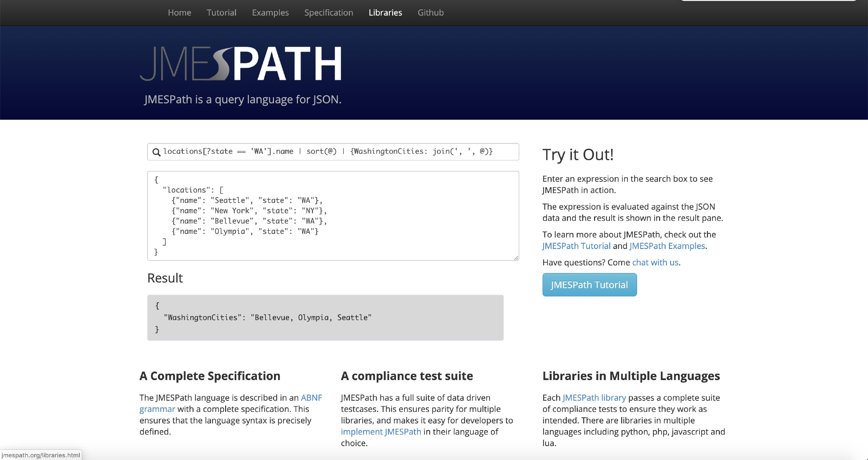Screen dimensions: 868x460
Task: Click the 'Enter an expression in the search box' paragraph
Action: [627, 184]
